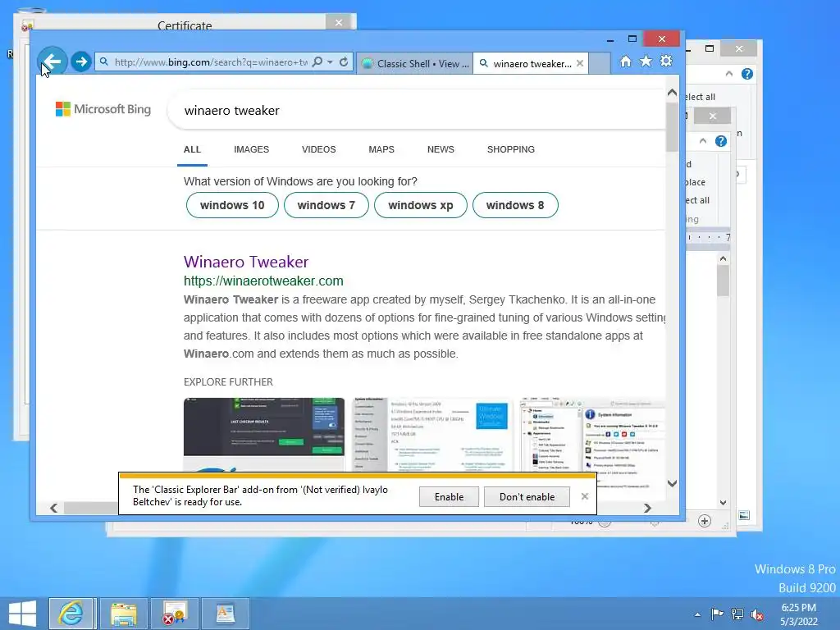Open SHOPPING results
840x630 pixels.
click(x=510, y=149)
